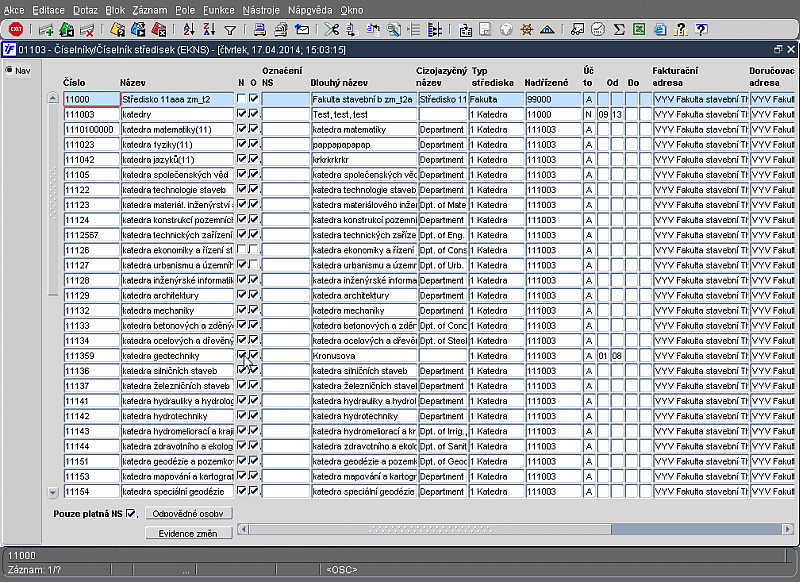The height and width of the screenshot is (582, 800).
Task: Toggle N checkbox for row 11129 architektury
Action: click(241, 295)
